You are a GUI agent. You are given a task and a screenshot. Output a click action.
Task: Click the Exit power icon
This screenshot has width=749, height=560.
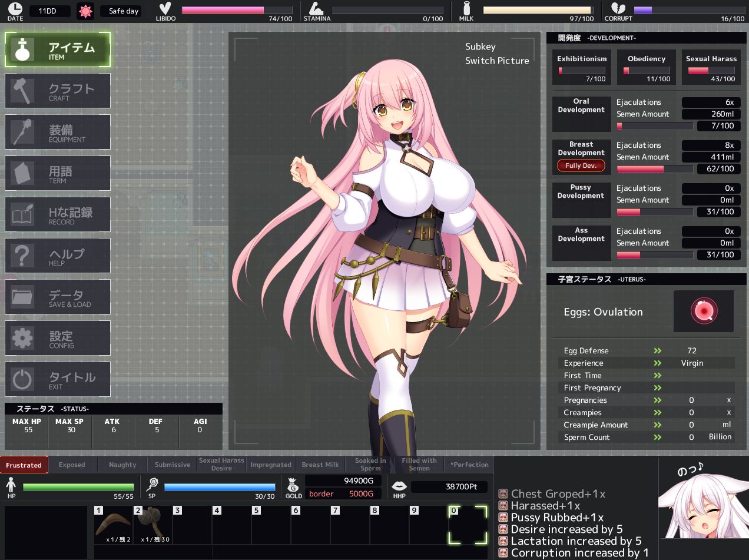tap(22, 379)
